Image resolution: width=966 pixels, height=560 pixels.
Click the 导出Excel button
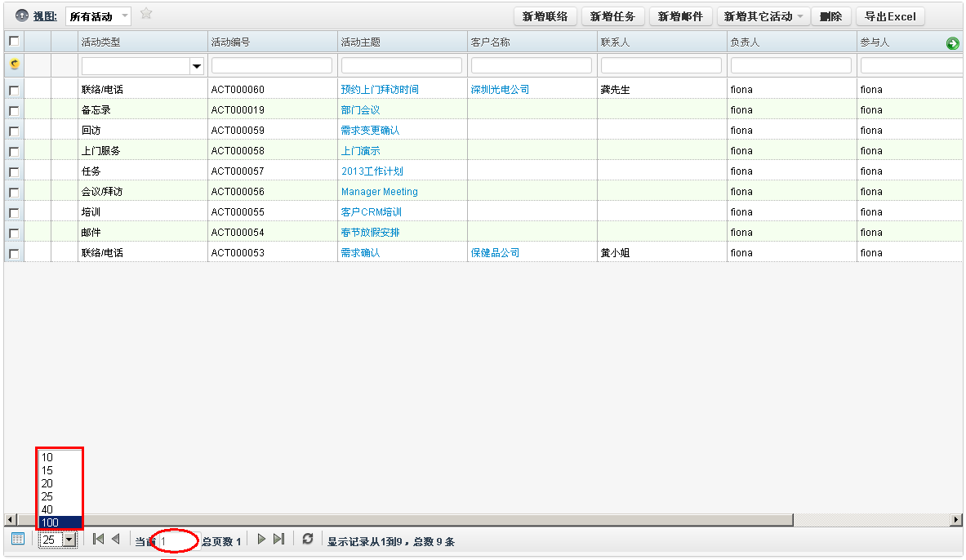tap(890, 16)
